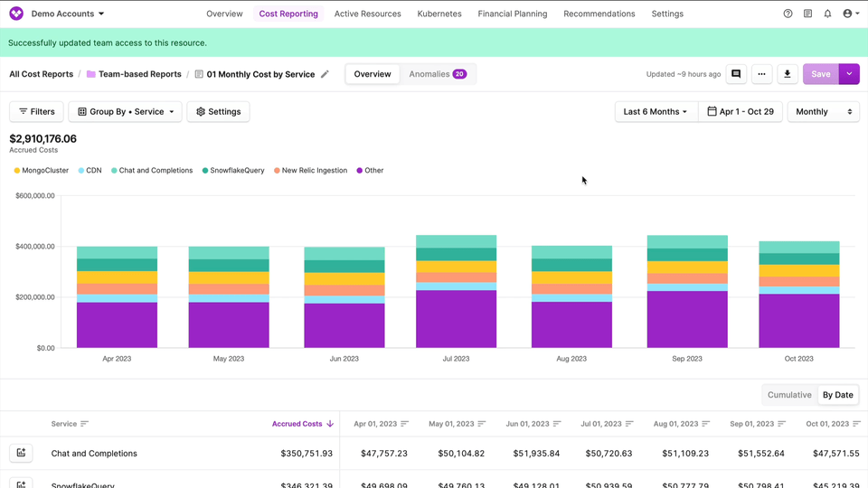Click the purple Other segment in Jul 2023 bar
The height and width of the screenshot is (488, 868).
[x=456, y=318]
